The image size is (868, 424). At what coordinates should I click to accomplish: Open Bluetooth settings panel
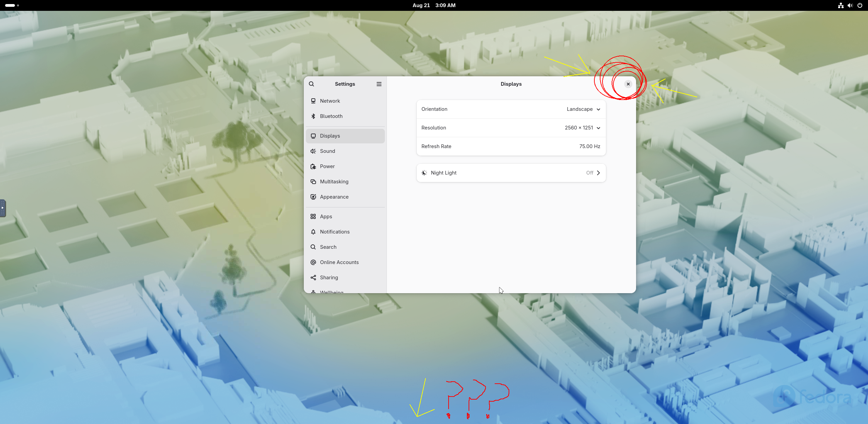(x=345, y=116)
